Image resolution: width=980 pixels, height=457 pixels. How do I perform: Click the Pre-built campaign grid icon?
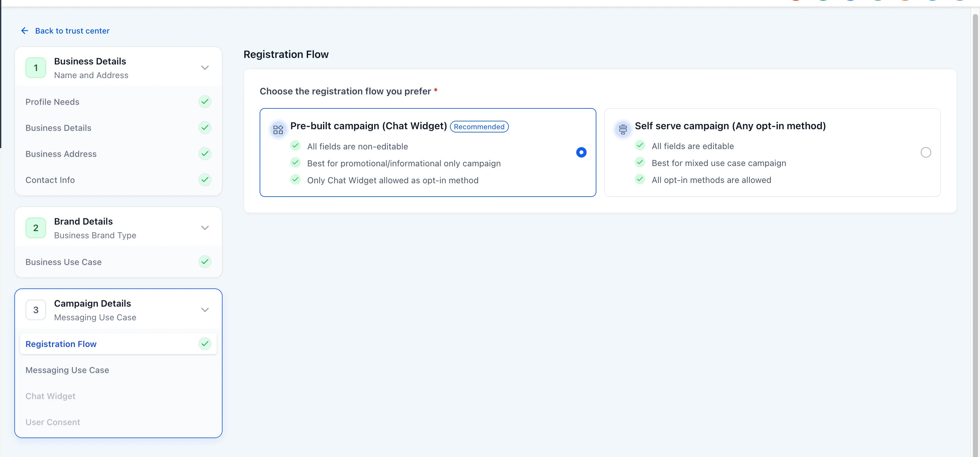pos(278,129)
